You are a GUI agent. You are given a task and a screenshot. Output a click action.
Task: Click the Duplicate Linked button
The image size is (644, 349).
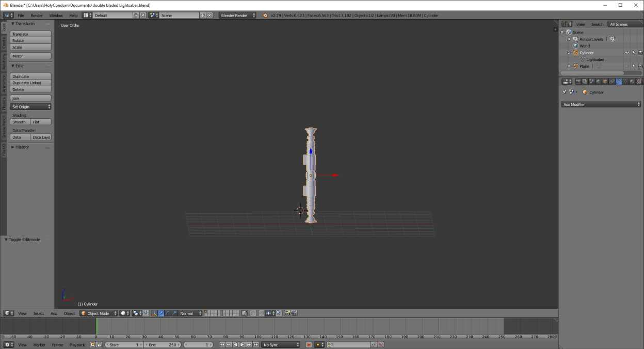pyautogui.click(x=30, y=83)
